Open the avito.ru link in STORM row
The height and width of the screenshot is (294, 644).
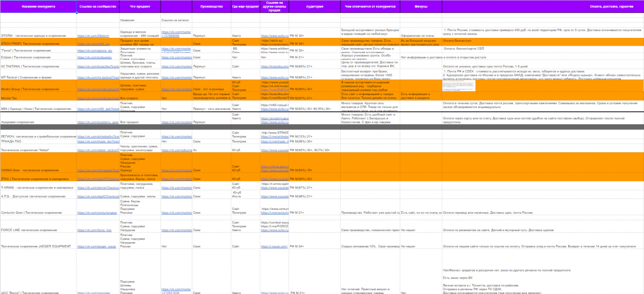tap(274, 36)
